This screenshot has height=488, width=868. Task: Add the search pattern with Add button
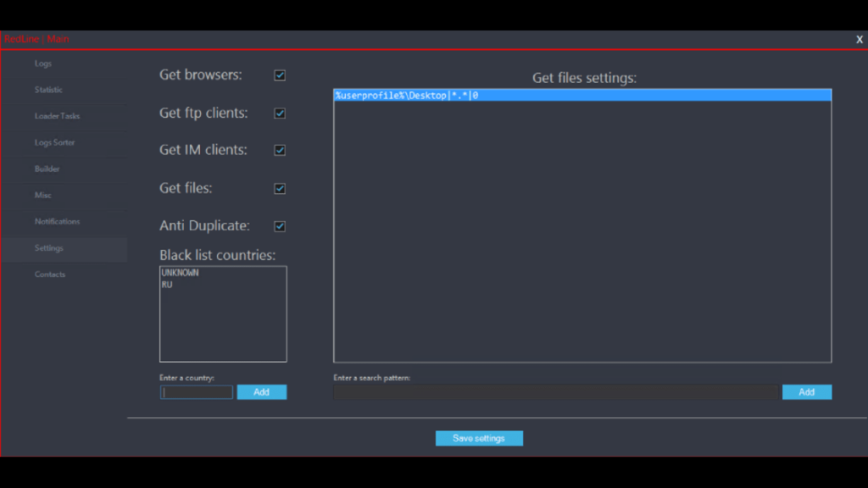tap(807, 392)
